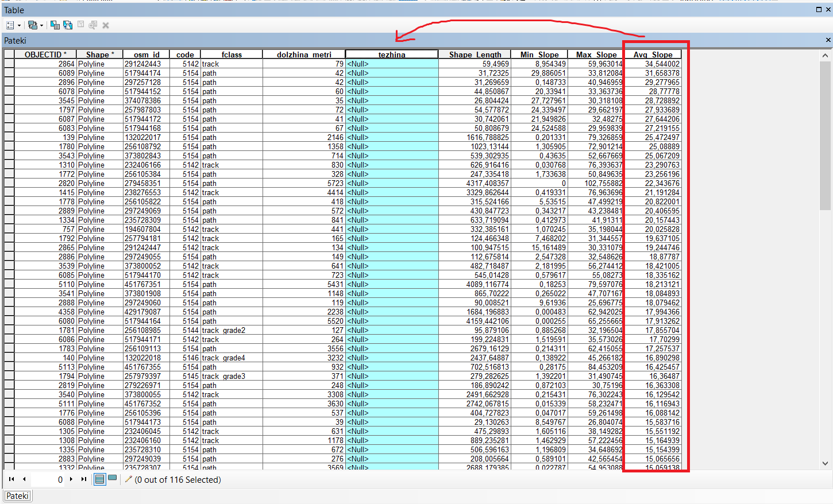Open Select By Attributes tool
This screenshot has width=833, height=504.
(x=55, y=25)
